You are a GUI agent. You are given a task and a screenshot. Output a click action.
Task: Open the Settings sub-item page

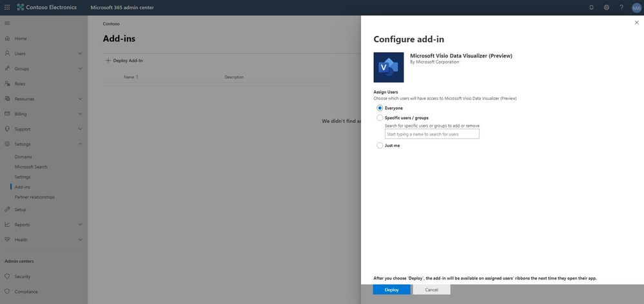(x=23, y=177)
